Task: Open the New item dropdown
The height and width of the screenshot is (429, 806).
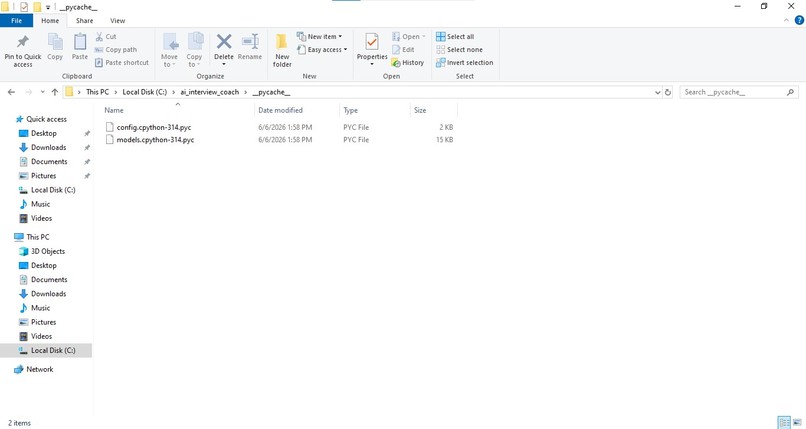Action: [319, 36]
